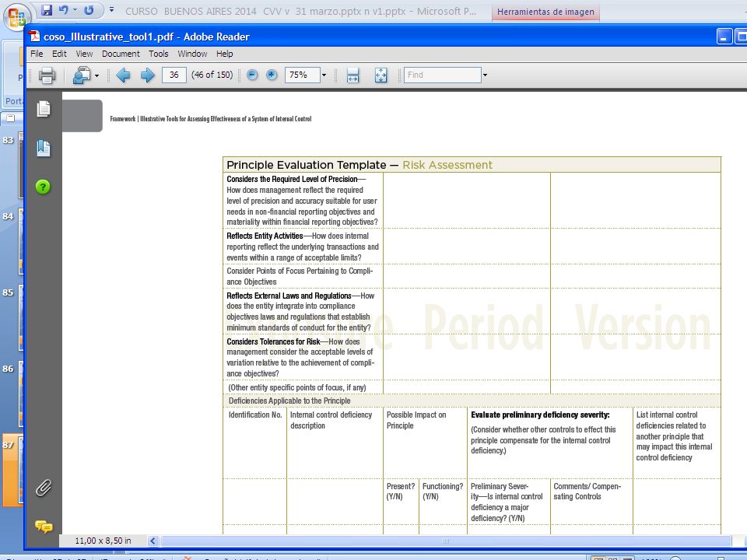
Task: Open the Edit menu
Action: click(59, 54)
